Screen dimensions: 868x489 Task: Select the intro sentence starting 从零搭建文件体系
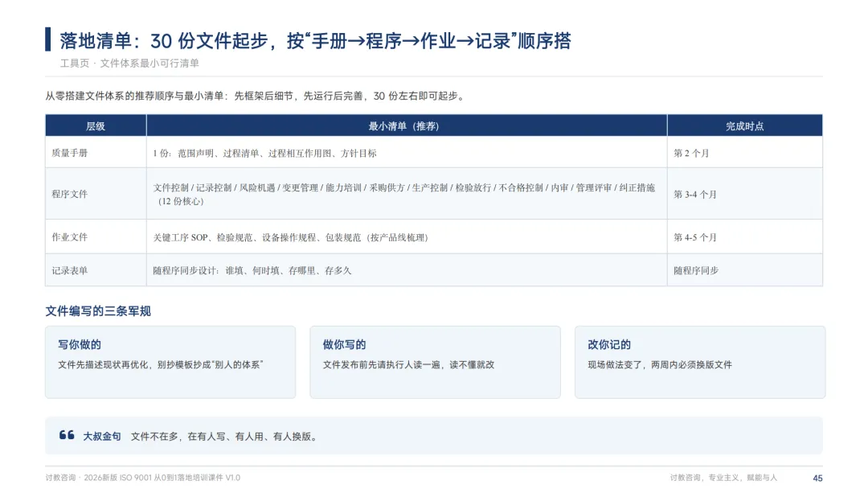(x=256, y=96)
